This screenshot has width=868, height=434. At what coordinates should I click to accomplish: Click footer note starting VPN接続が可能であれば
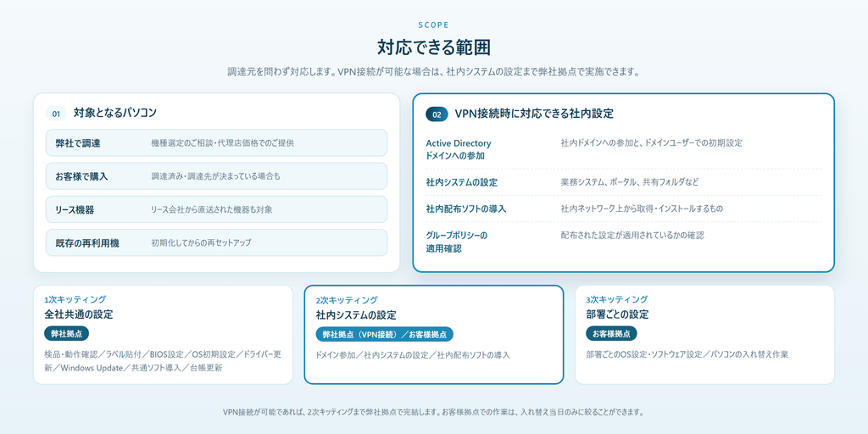click(x=433, y=413)
